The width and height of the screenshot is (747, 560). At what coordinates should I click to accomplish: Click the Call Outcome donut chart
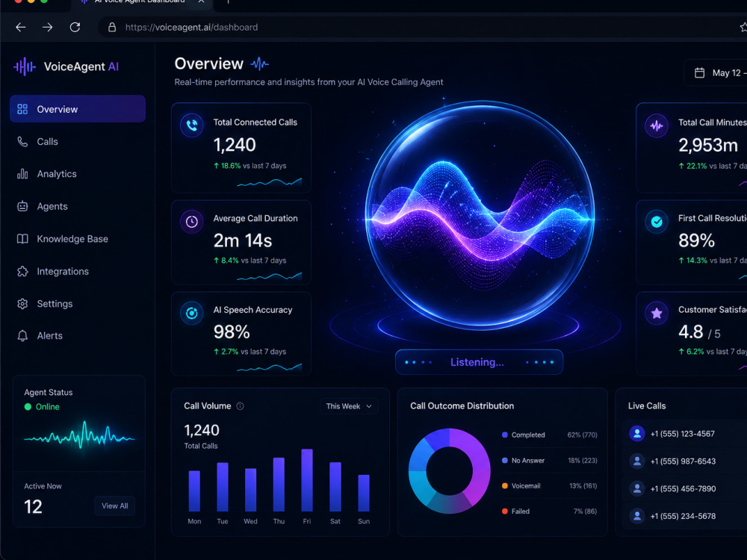[449, 470]
